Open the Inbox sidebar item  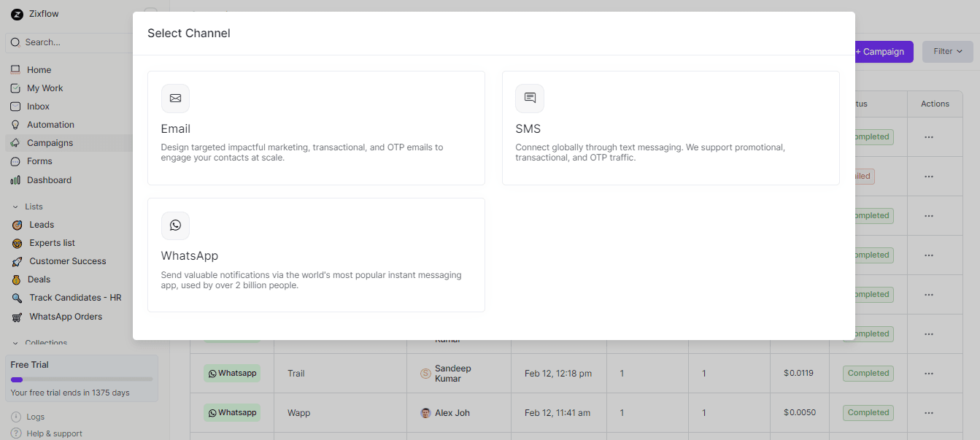[x=38, y=107]
